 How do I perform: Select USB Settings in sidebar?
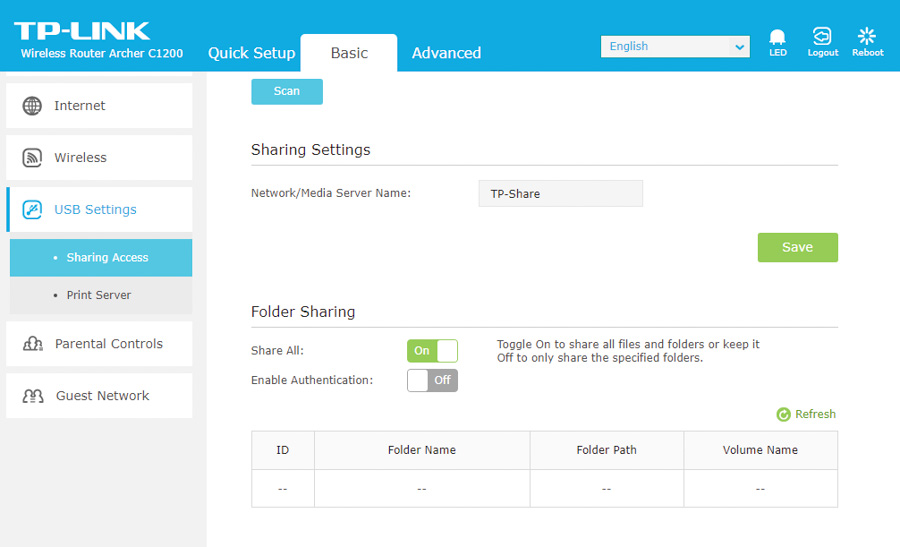point(99,210)
